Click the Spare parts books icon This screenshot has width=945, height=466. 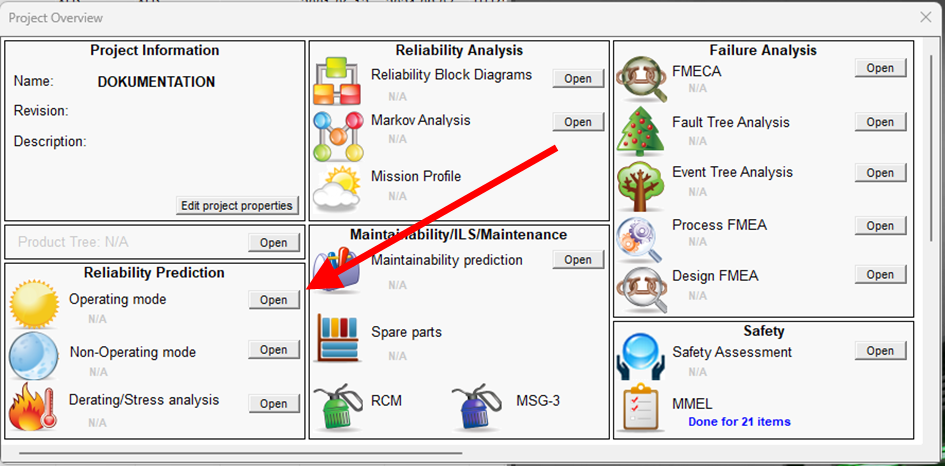pos(339,338)
